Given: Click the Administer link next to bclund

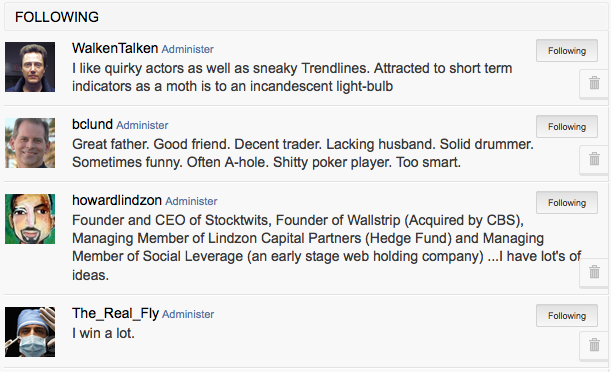Looking at the screenshot, I should point(142,125).
